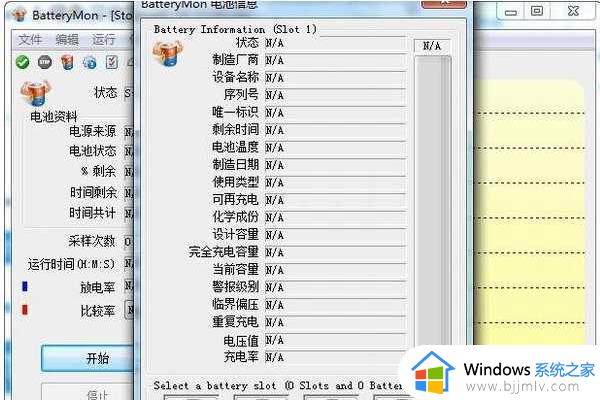The width and height of the screenshot is (600, 400).
Task: Click the 设计容量 value field
Action: pyautogui.click(x=335, y=235)
